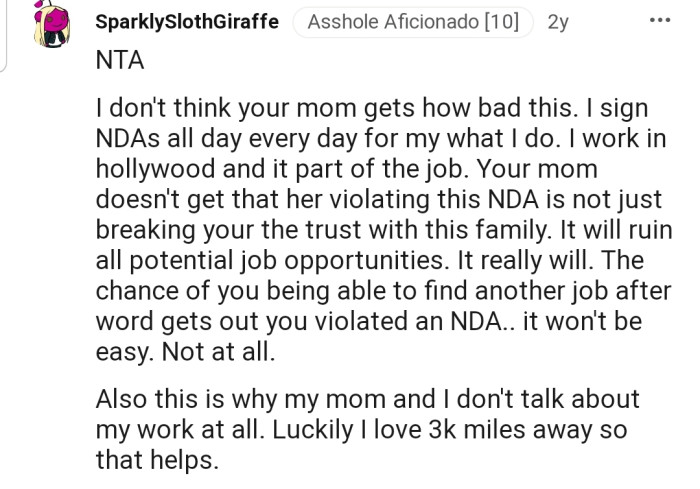This screenshot has height=489, width=700.
Task: Click the Asshole Aficionado [10] flair badge
Action: point(413,22)
